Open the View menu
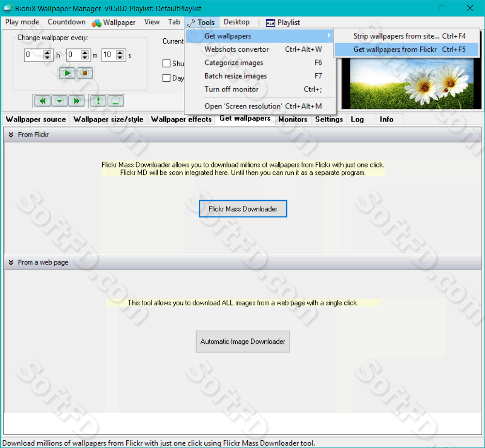485x448 pixels. click(x=152, y=22)
